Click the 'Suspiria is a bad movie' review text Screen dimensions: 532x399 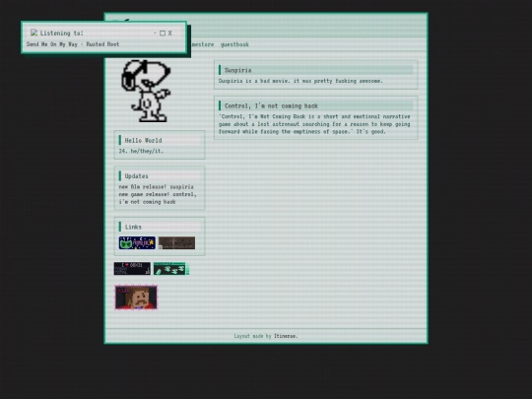(x=300, y=81)
